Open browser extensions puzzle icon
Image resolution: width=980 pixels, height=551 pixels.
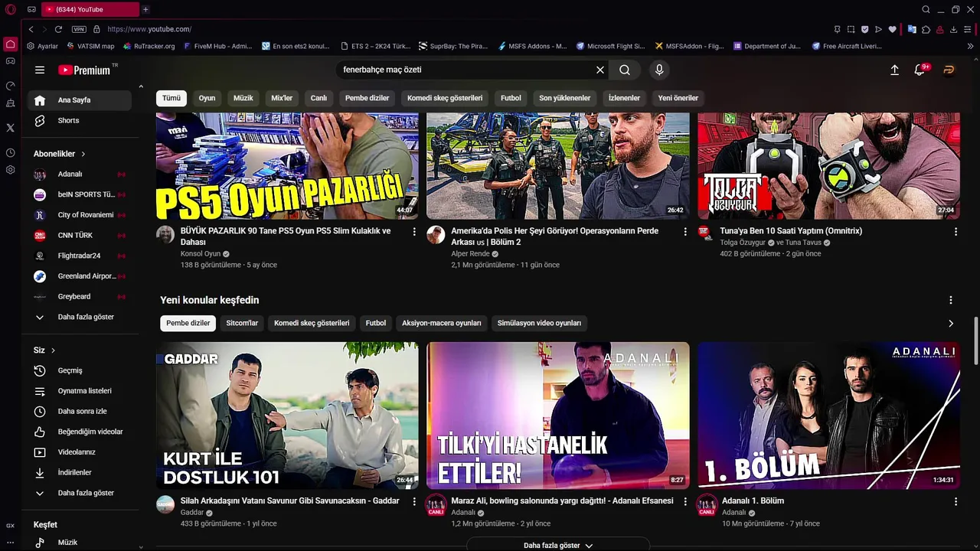pyautogui.click(x=926, y=29)
